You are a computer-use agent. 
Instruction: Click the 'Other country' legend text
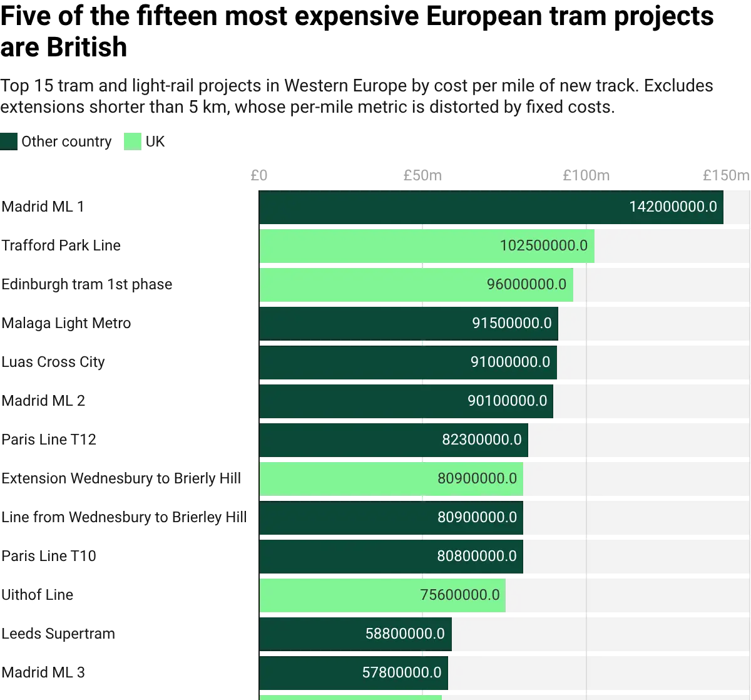[x=66, y=142]
